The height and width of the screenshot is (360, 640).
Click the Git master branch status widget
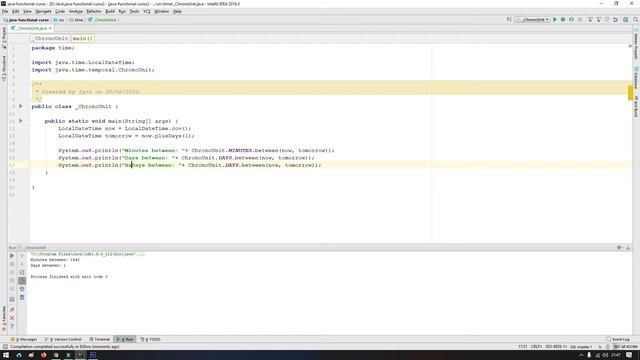(x=581, y=347)
